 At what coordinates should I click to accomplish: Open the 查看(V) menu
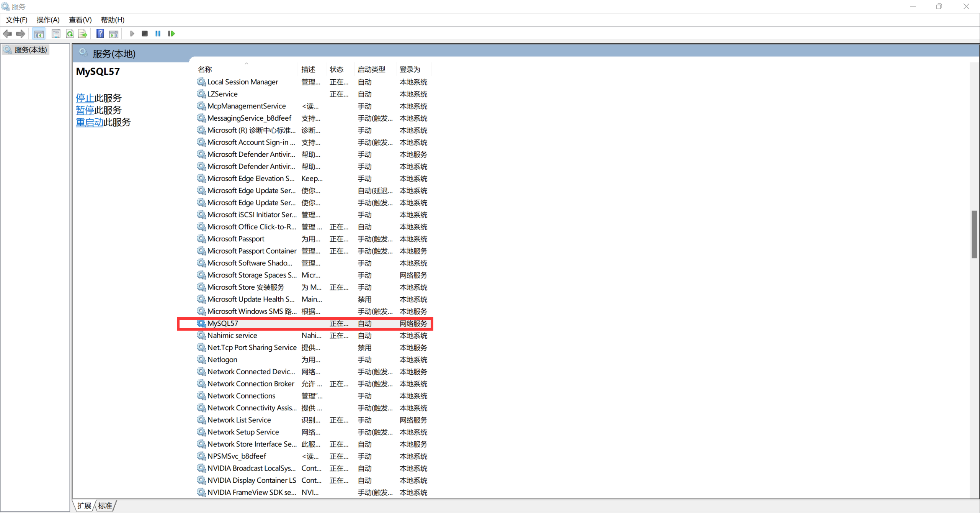point(80,20)
